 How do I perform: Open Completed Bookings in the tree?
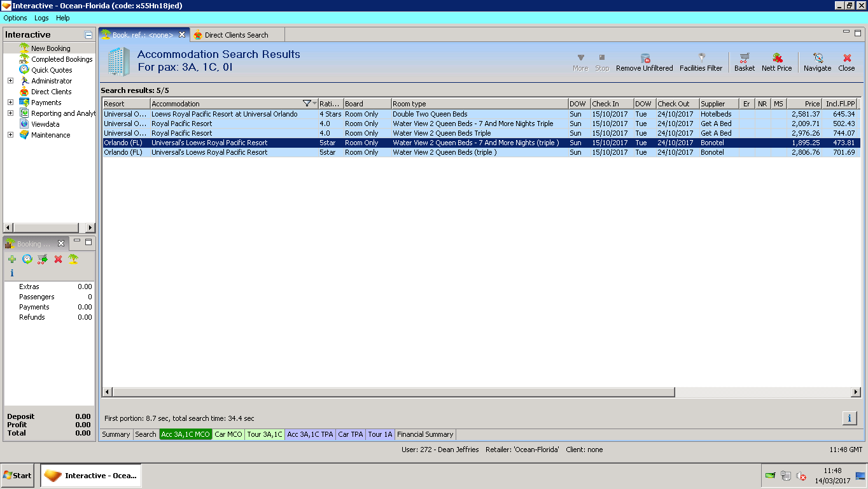[62, 59]
